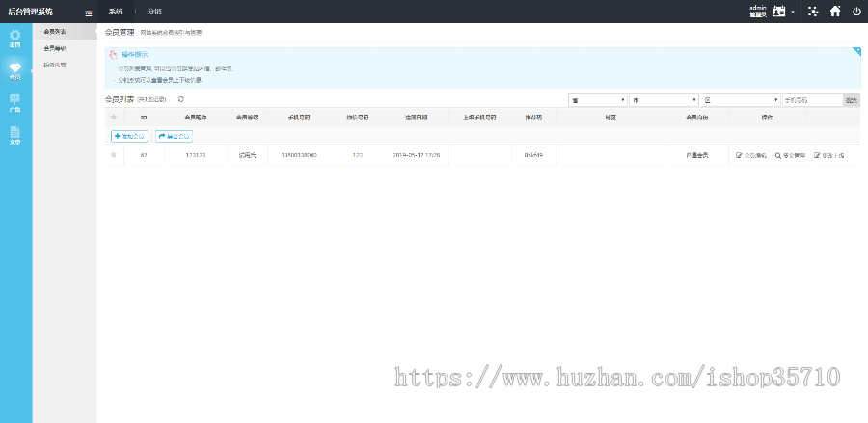The width and height of the screenshot is (868, 423).
Task: Click the member name cell 123123
Action: [196, 156]
